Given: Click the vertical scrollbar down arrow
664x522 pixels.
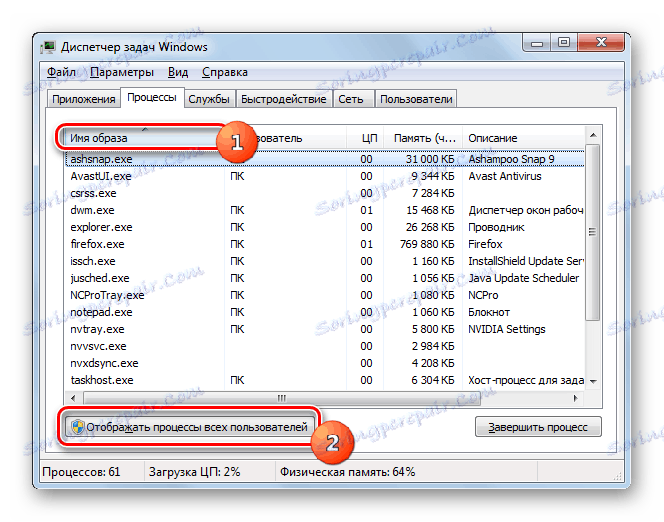Looking at the screenshot, I should point(593,382).
